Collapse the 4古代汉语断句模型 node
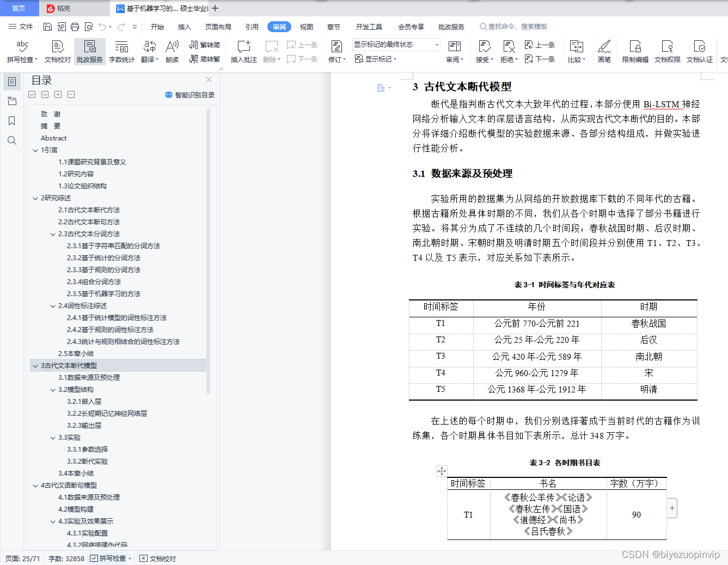The height and width of the screenshot is (565, 728). pyautogui.click(x=35, y=486)
